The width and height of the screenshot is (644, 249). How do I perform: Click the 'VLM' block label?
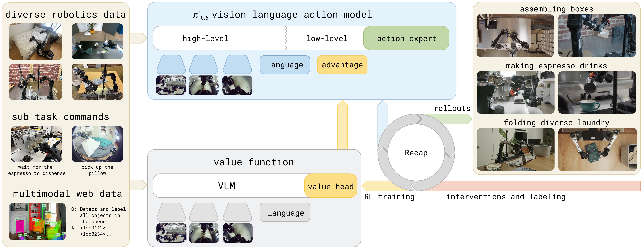click(x=227, y=186)
